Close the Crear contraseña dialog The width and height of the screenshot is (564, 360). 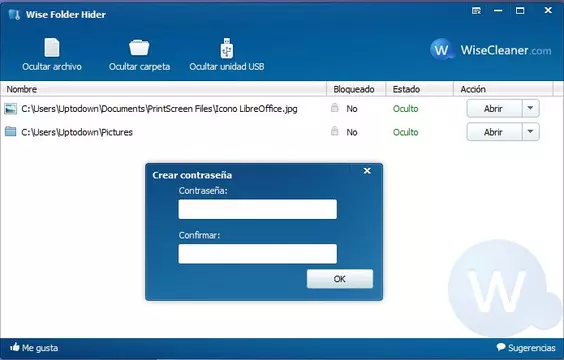pos(367,171)
